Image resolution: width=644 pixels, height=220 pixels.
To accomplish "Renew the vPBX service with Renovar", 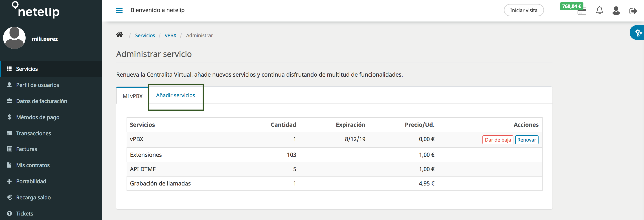I will coord(526,140).
